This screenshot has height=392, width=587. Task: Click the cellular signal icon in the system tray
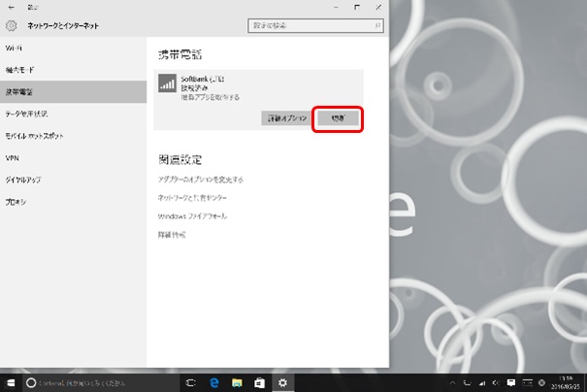tap(482, 382)
